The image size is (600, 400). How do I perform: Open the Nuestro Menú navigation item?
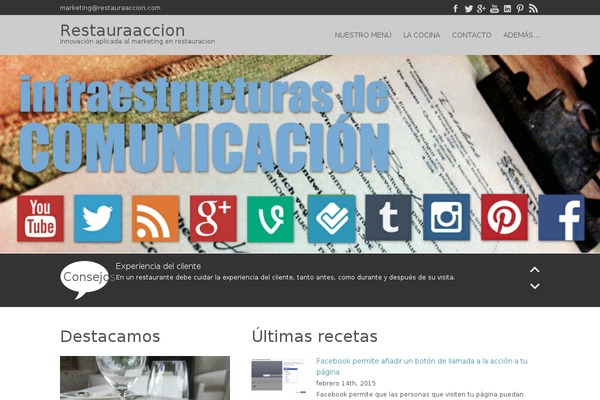click(x=363, y=35)
